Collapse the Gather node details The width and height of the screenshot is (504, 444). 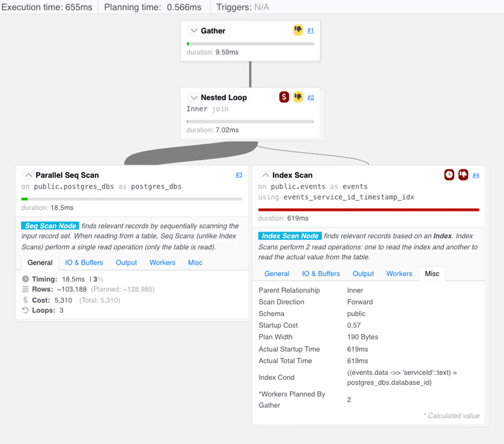[194, 31]
